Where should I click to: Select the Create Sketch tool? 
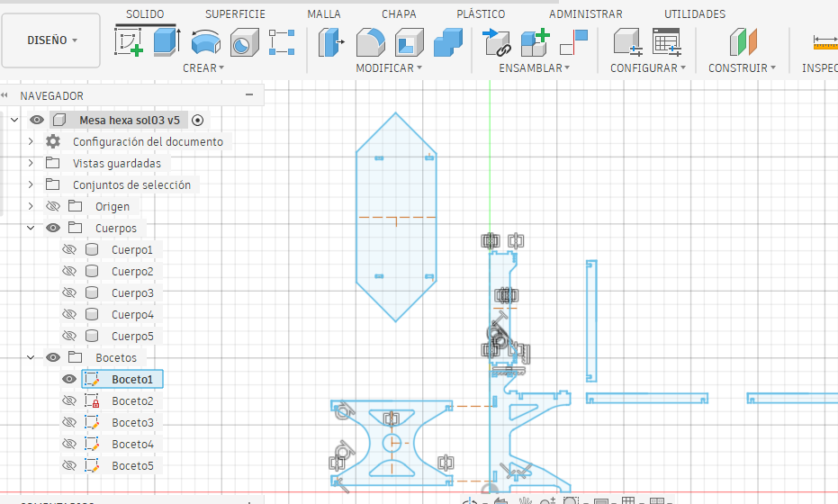point(129,42)
